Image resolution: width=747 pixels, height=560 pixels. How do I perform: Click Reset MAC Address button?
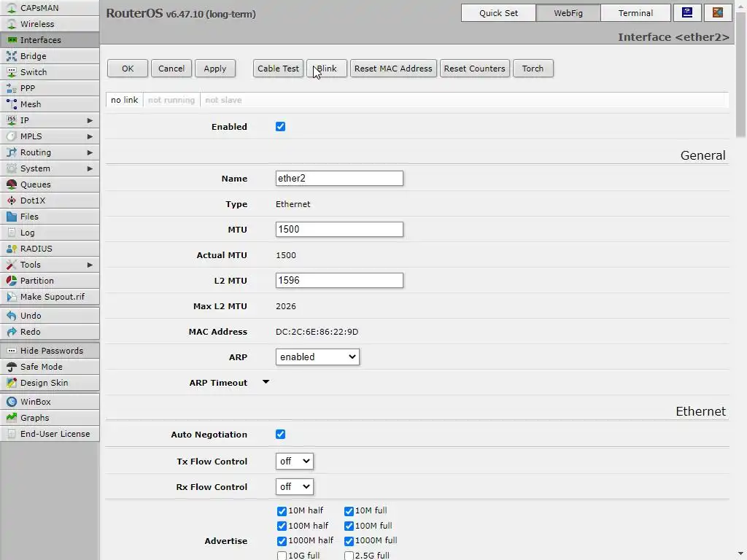click(x=393, y=69)
